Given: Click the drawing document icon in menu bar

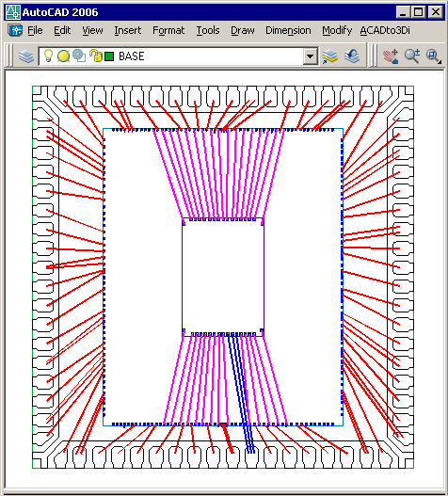Looking at the screenshot, I should [x=15, y=30].
